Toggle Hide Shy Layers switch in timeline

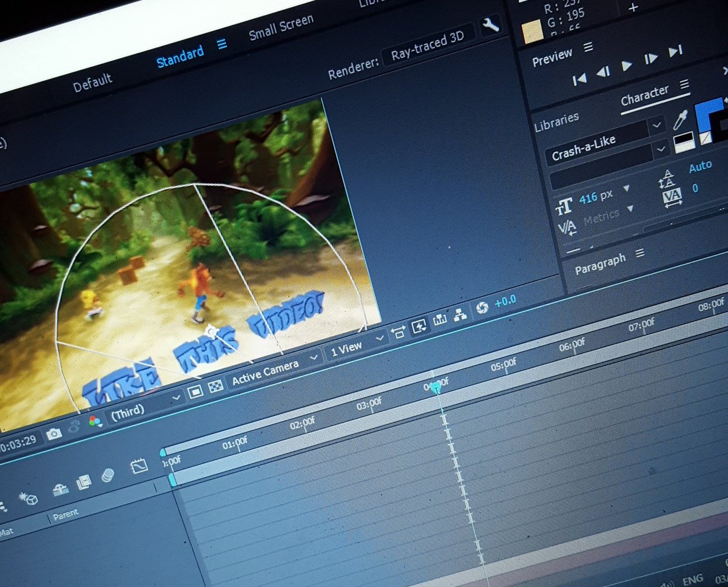pos(60,489)
